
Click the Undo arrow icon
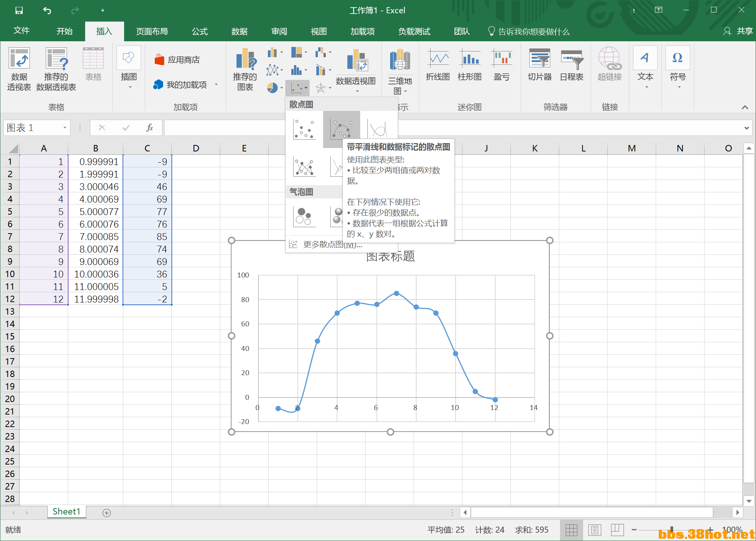click(x=47, y=11)
